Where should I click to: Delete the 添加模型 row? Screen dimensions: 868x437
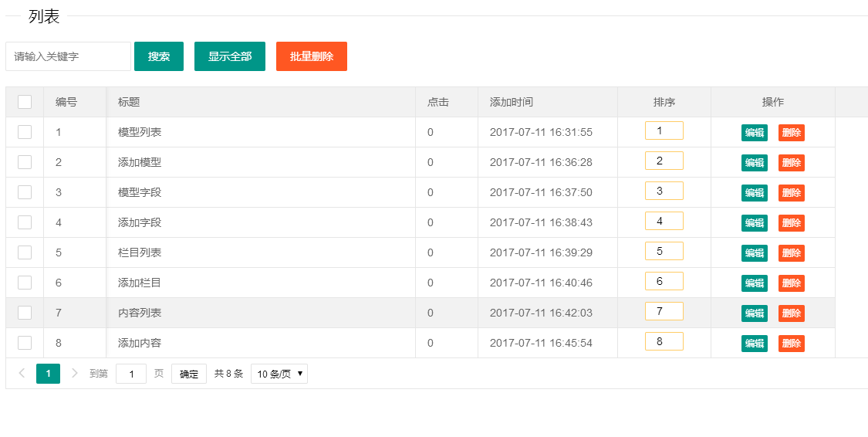point(791,163)
